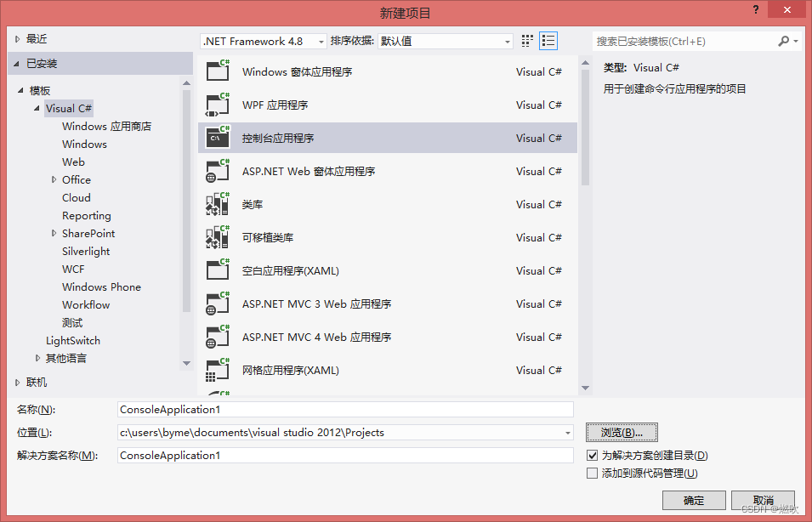Select Windows 应用商店 in the tree
The height and width of the screenshot is (522, 812).
pyautogui.click(x=106, y=127)
